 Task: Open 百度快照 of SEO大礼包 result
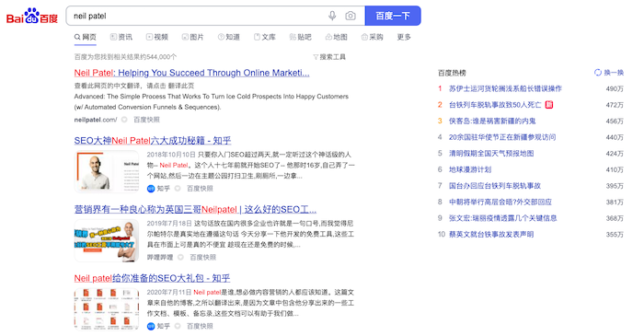tap(200, 326)
